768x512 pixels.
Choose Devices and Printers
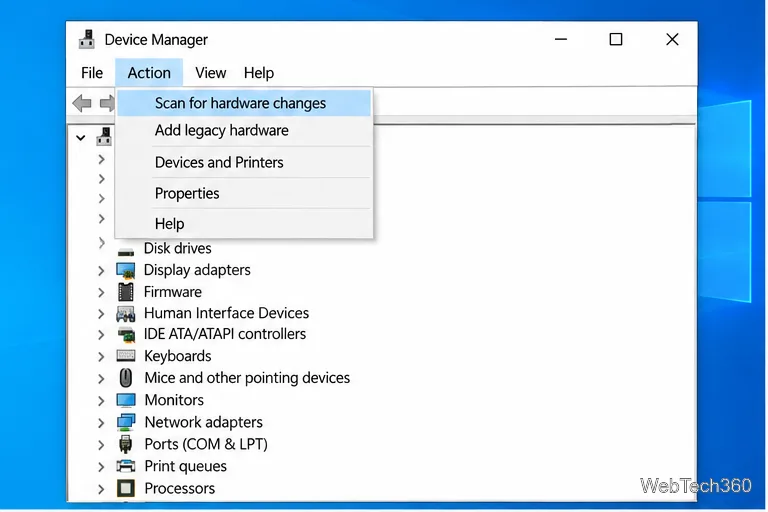[244, 162]
